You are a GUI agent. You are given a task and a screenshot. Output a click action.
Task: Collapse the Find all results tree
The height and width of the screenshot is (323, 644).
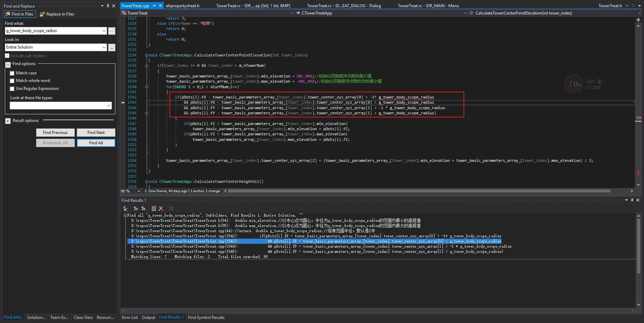pos(125,215)
